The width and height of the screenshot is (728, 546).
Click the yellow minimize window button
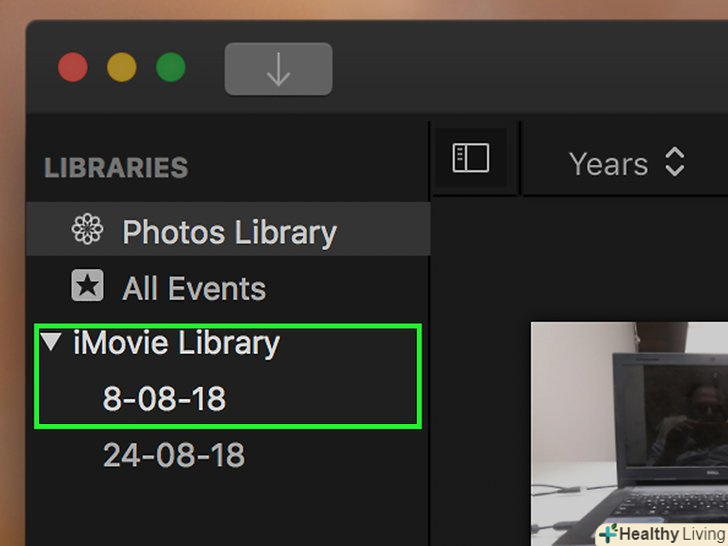tap(122, 68)
